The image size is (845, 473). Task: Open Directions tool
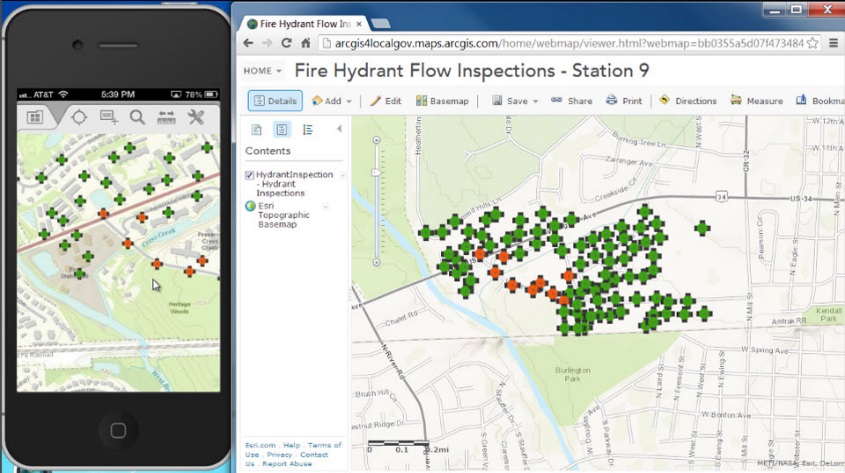tap(688, 101)
